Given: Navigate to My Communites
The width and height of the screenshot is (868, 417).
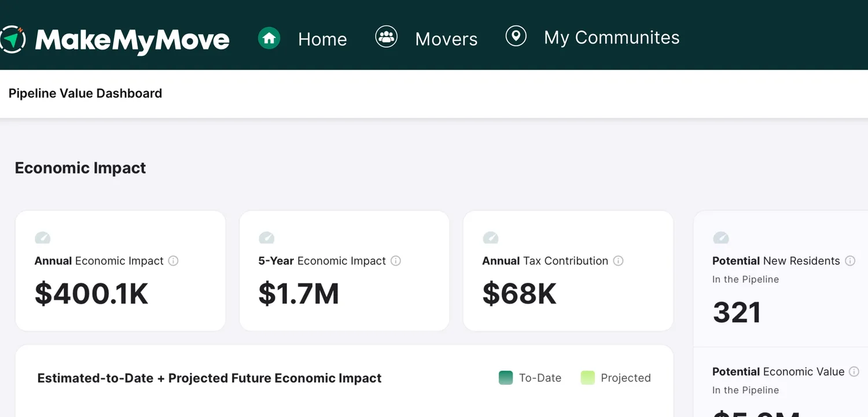Looking at the screenshot, I should [612, 38].
